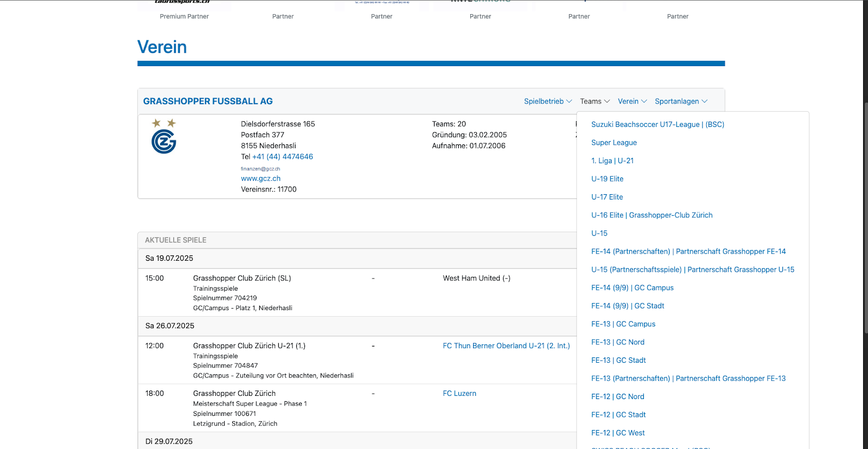
Task: Open FE-13 GC Stadt team
Action: coord(618,361)
